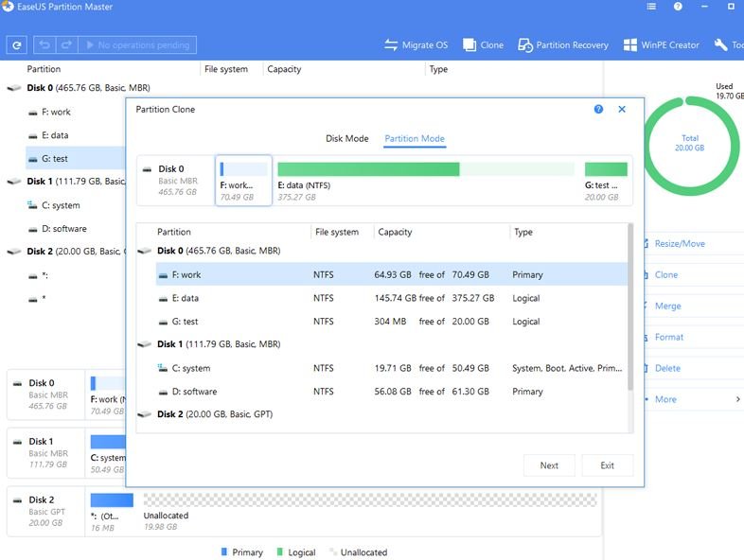Click Disk 0 (465.76 GB) in main tree
This screenshot has width=744, height=560.
coord(88,88)
